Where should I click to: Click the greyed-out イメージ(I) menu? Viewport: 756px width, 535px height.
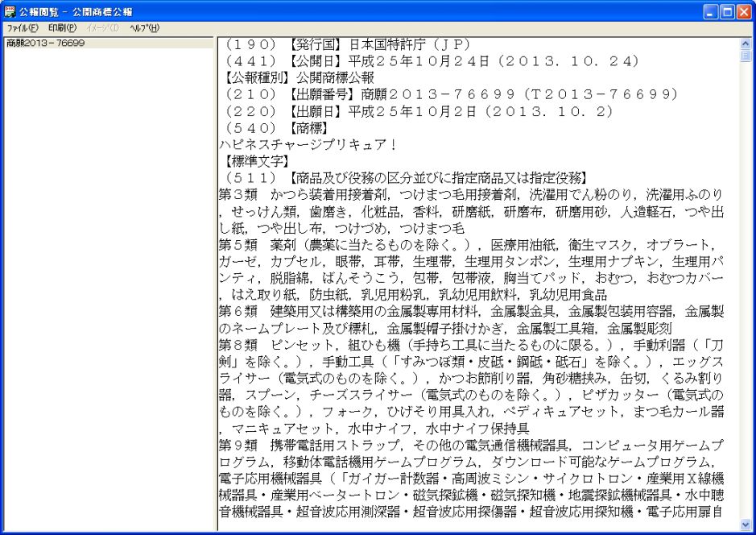103,28
